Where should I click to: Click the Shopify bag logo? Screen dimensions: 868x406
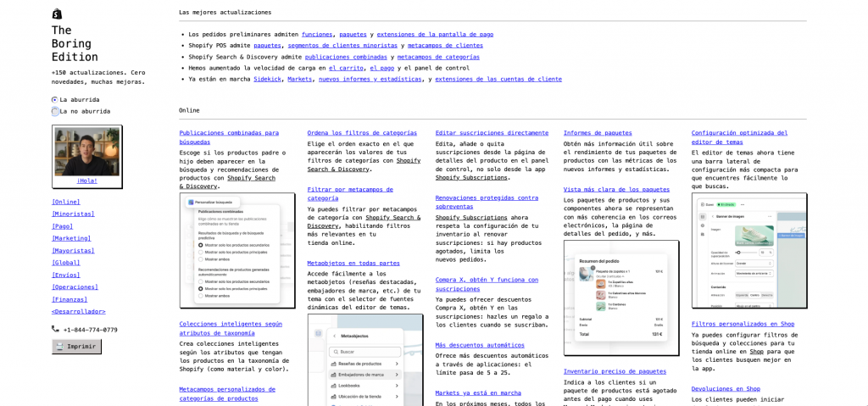(x=57, y=14)
